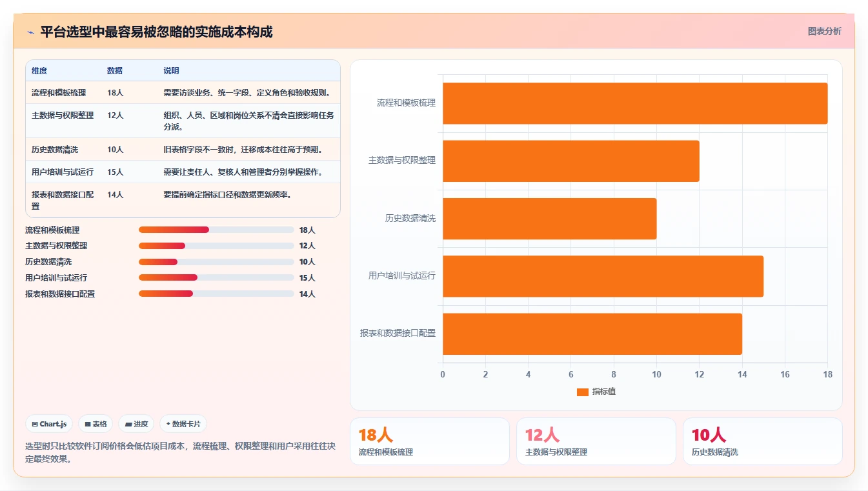The height and width of the screenshot is (491, 868).
Task: Toggle the 指标值 legend entry
Action: pyautogui.click(x=596, y=392)
